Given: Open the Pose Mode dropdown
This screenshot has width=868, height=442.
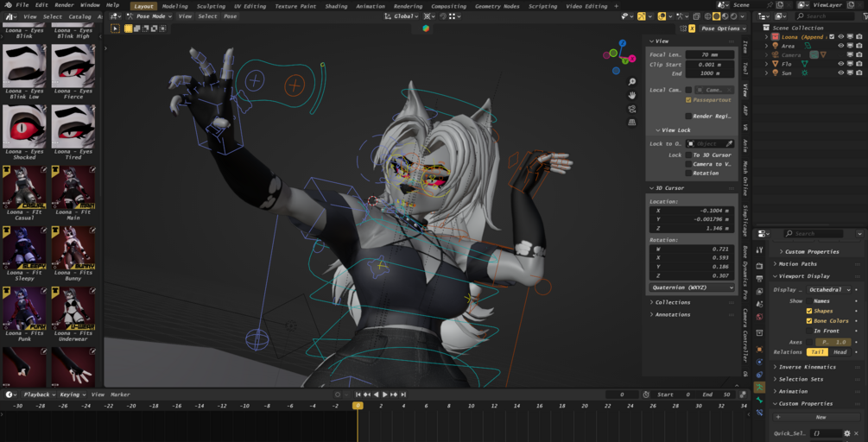Looking at the screenshot, I should [150, 16].
